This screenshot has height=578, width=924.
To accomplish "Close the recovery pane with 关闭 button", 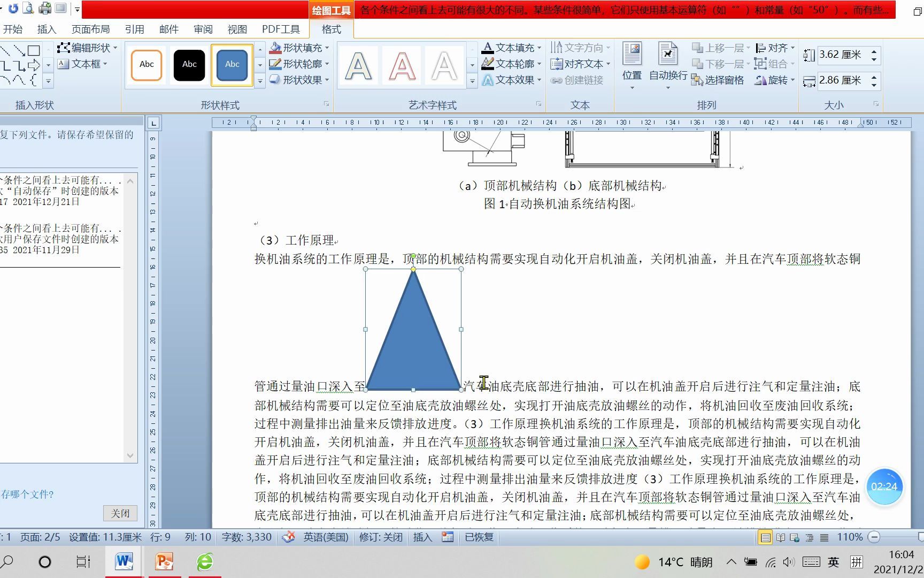I will 120,513.
